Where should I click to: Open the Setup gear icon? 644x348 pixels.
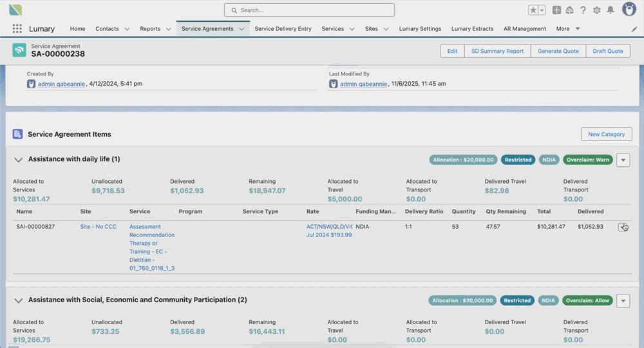[x=597, y=10]
